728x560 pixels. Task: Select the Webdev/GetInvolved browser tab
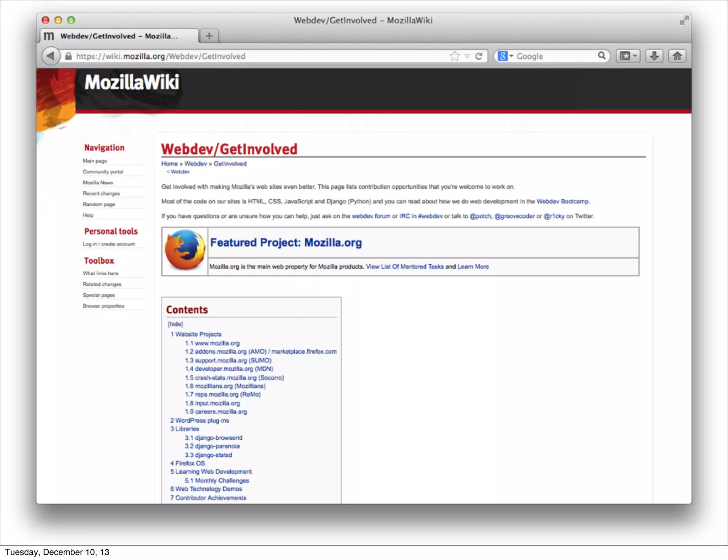[118, 36]
